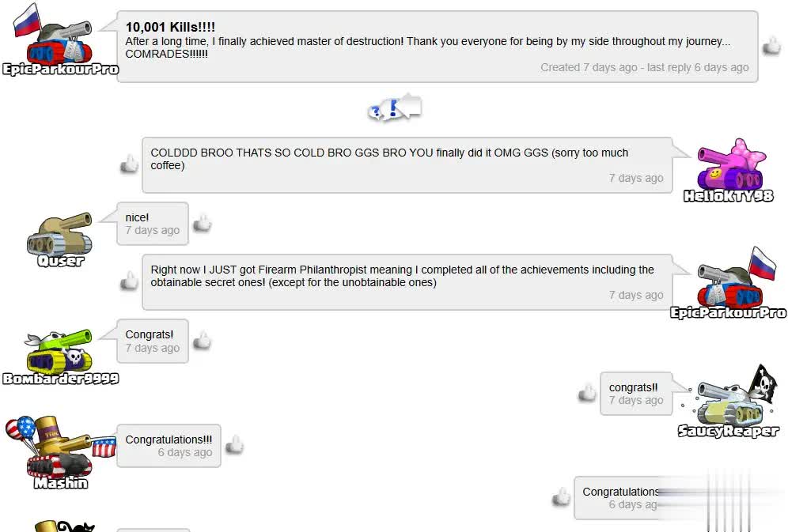This screenshot has height=532, width=788.
Task: Like SaucyReaper's "congrats!!" reply
Action: click(x=586, y=393)
